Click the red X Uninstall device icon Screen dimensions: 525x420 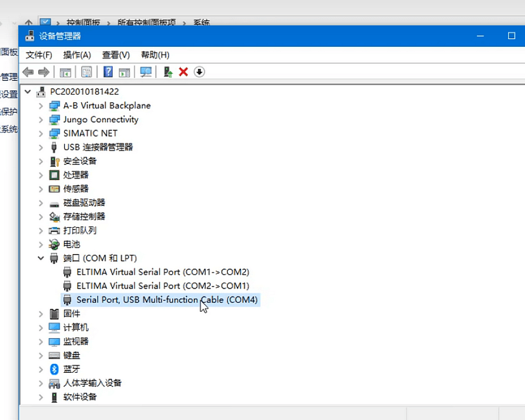tap(183, 72)
